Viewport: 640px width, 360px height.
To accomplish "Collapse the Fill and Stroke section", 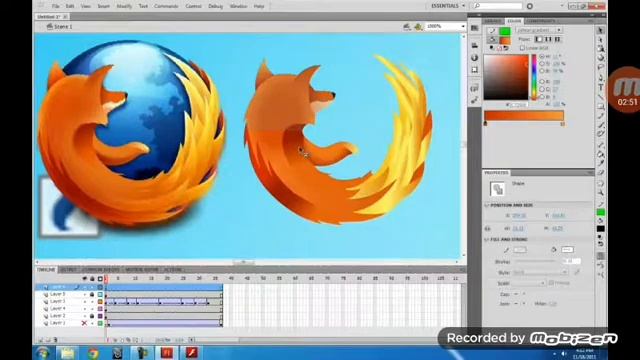I will 487,240.
